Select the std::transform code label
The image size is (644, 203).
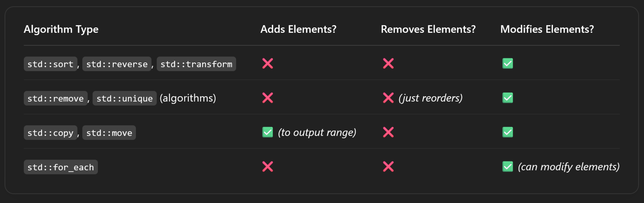tap(196, 64)
